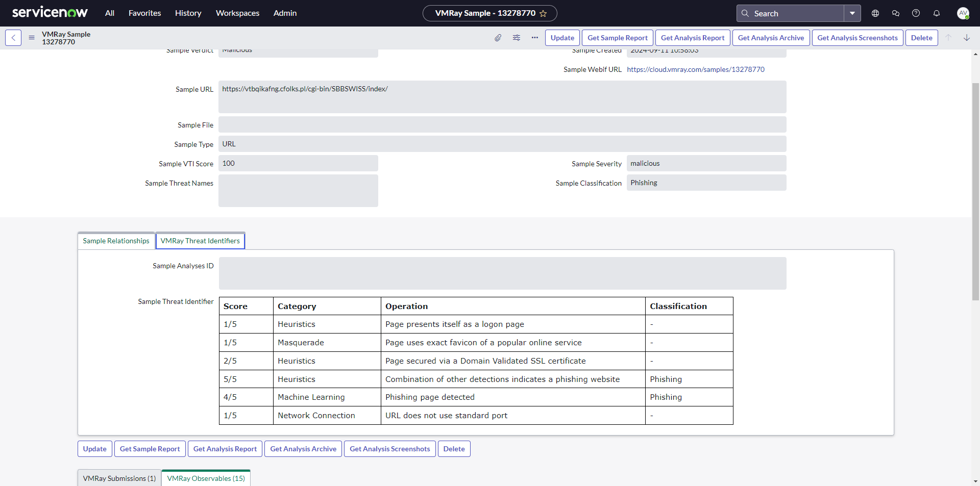Click the Sample Analyses ID field
This screenshot has height=486, width=980.
503,273
